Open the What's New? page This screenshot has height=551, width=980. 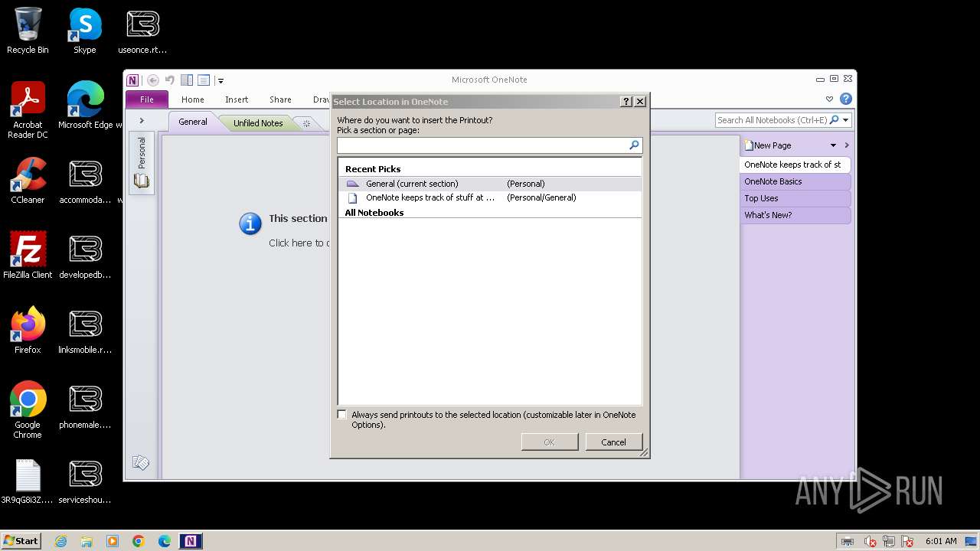tap(795, 215)
